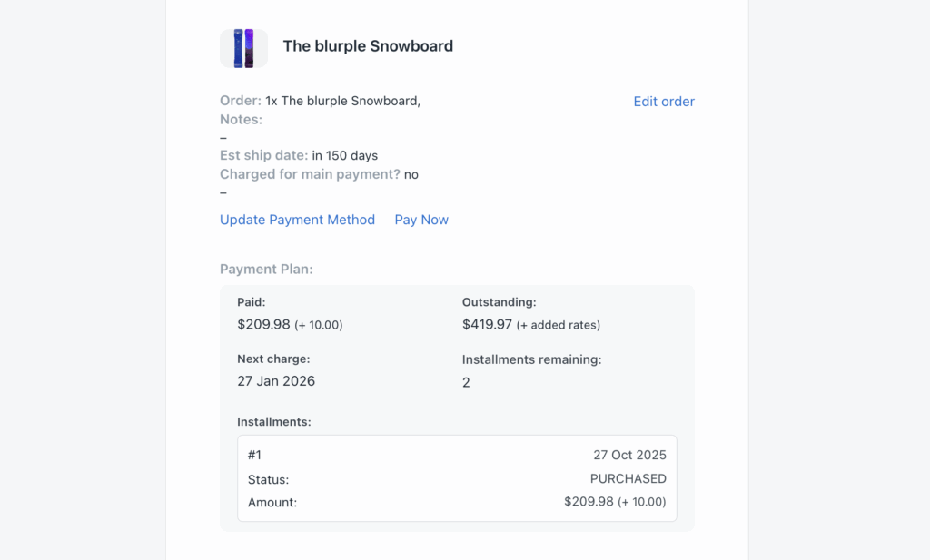This screenshot has width=930, height=560.
Task: Click the Installments remaining count
Action: pyautogui.click(x=466, y=382)
